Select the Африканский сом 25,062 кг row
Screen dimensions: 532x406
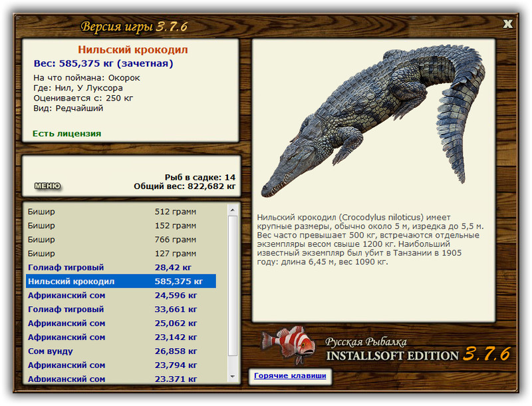[121, 323]
